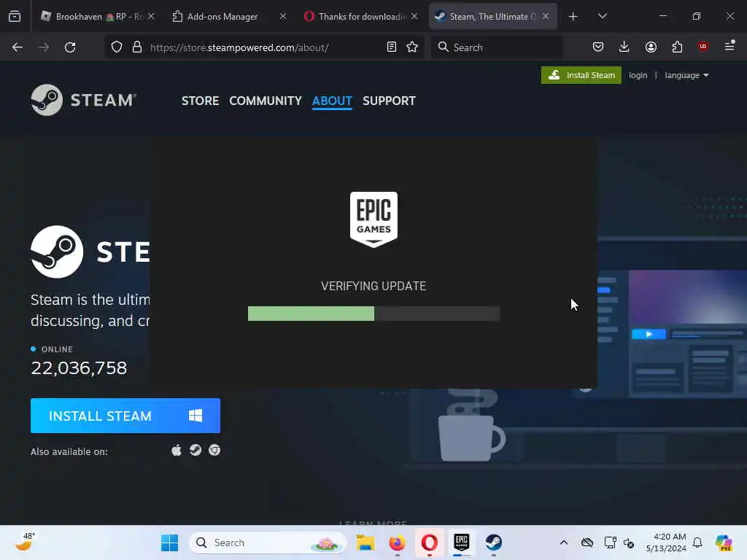Image resolution: width=747 pixels, height=560 pixels.
Task: Open the Firefox hamburger application menu
Action: coord(729,46)
